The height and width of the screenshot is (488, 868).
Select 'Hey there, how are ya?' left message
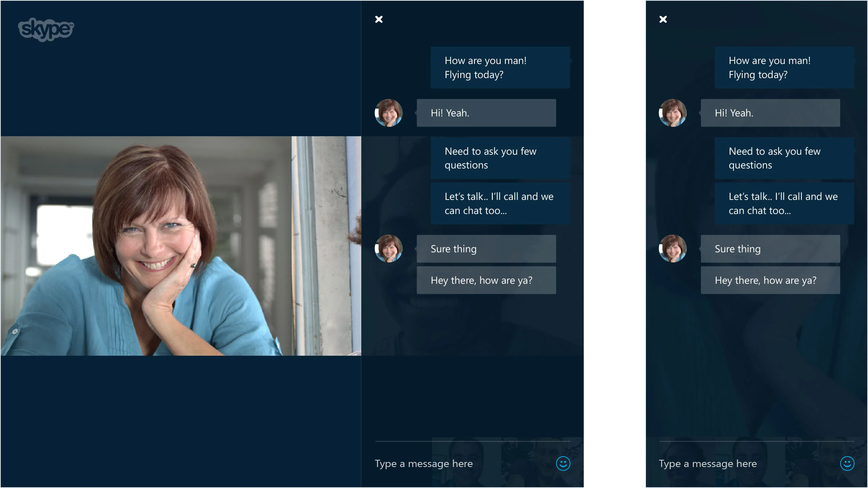pos(486,280)
